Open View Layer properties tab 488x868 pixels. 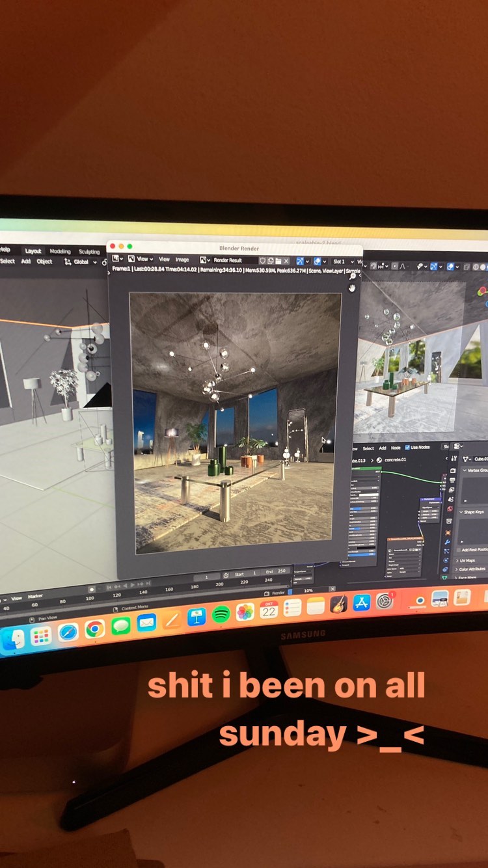point(452,490)
